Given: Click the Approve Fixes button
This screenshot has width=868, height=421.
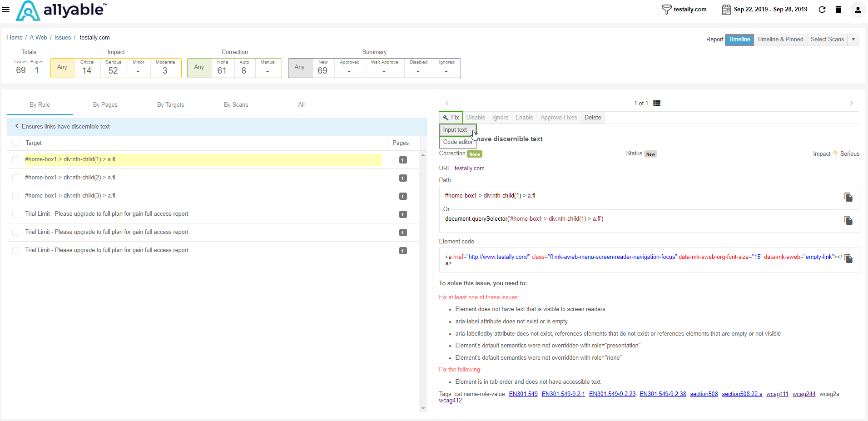Looking at the screenshot, I should coord(559,117).
